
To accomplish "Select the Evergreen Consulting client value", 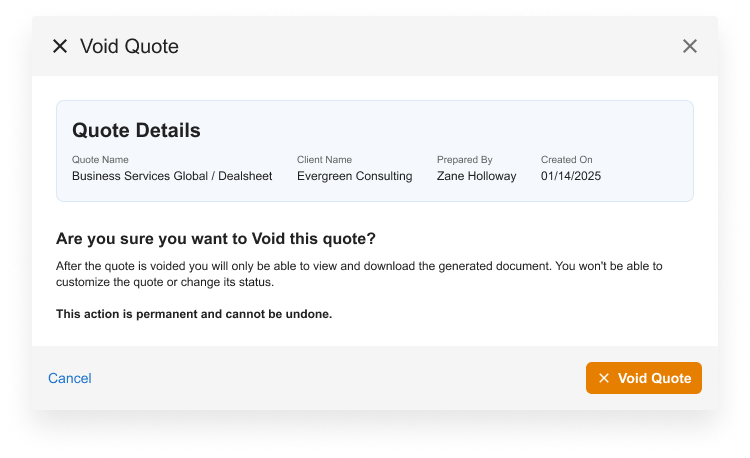I will (354, 176).
